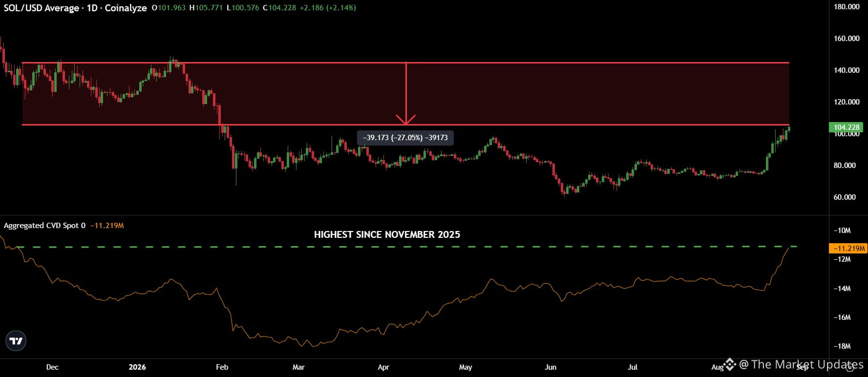This screenshot has width=868, height=377.
Task: Click the 80.000 price axis label
Action: point(845,166)
